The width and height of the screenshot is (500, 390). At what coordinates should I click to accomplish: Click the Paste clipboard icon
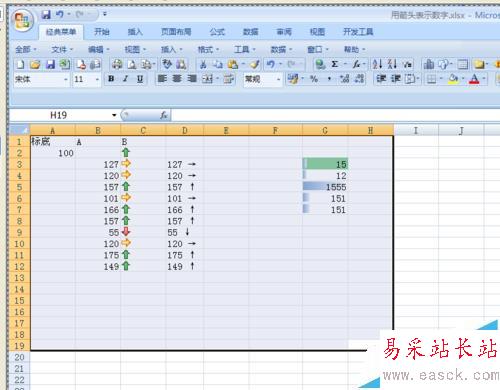(233, 64)
